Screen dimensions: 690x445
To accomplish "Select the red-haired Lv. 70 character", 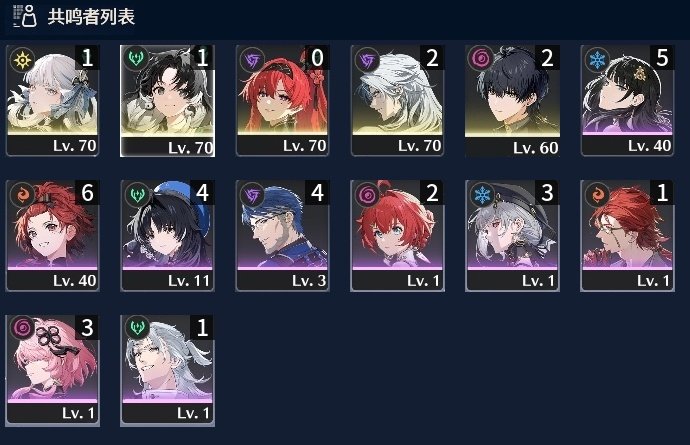I will coord(283,100).
